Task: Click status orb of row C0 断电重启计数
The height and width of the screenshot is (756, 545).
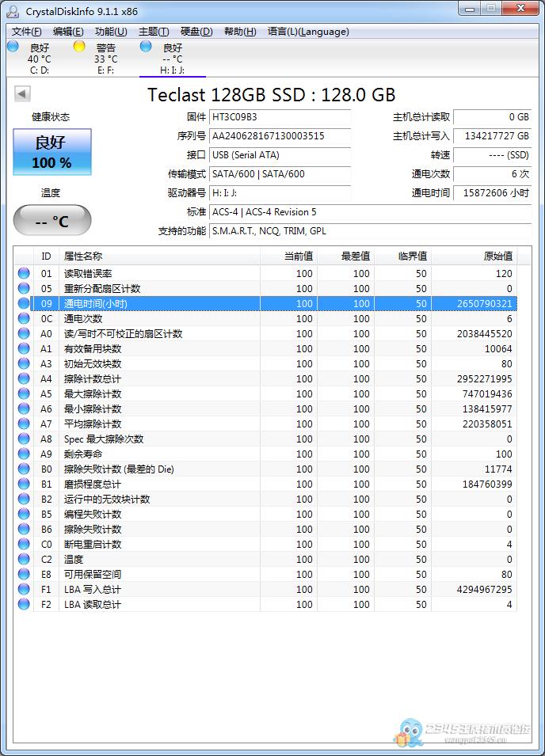Action: coord(24,544)
